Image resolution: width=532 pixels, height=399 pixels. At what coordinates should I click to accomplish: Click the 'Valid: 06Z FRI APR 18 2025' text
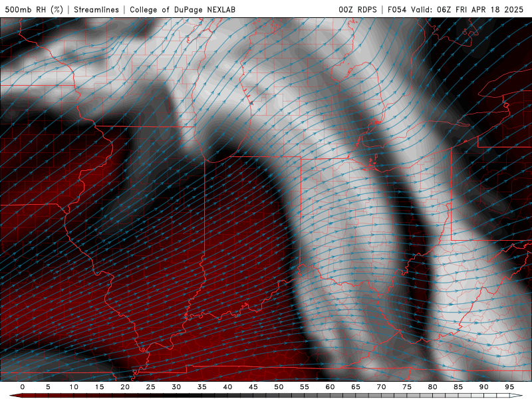click(x=467, y=9)
